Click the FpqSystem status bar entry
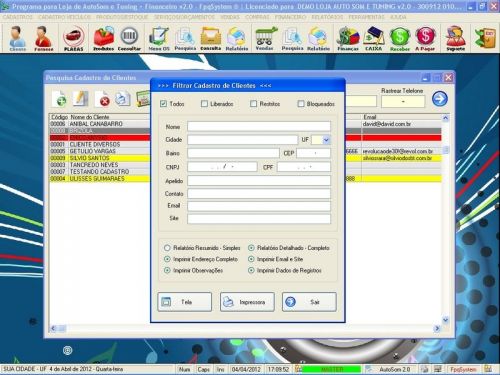This screenshot has height=375, width=500. (464, 369)
